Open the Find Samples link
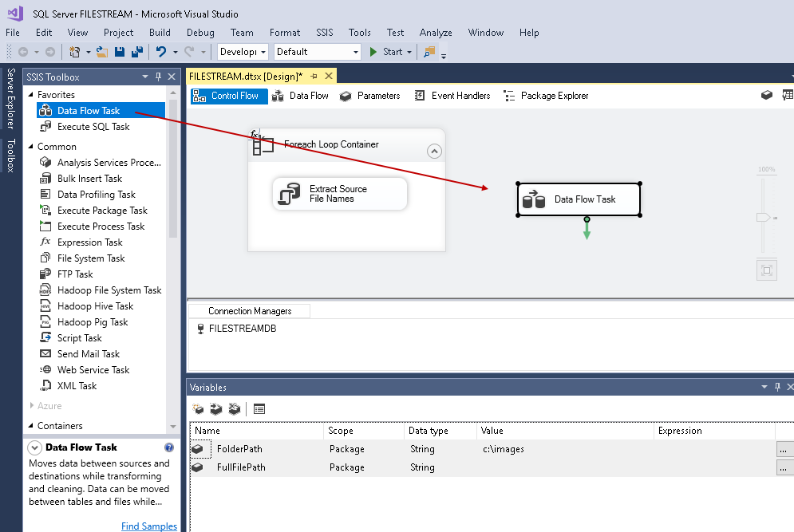Viewport: 794px width, 532px height. click(149, 526)
